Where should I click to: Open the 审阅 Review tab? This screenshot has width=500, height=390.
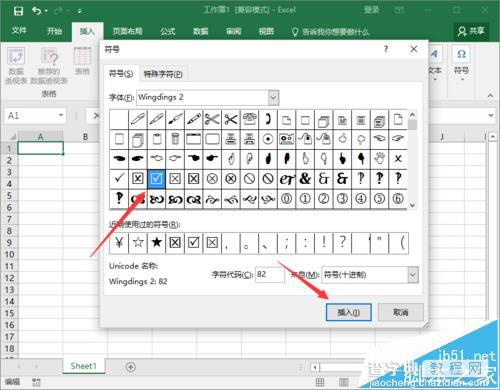pyautogui.click(x=233, y=31)
